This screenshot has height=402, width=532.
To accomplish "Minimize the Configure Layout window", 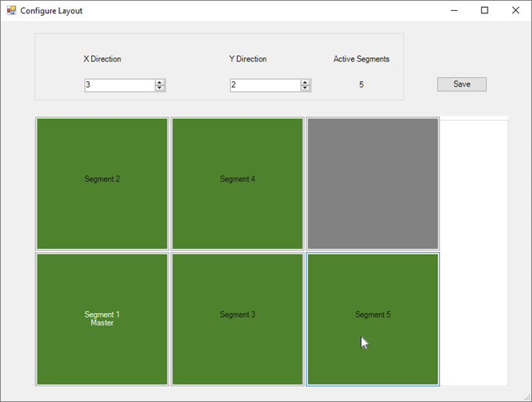I will [454, 10].
